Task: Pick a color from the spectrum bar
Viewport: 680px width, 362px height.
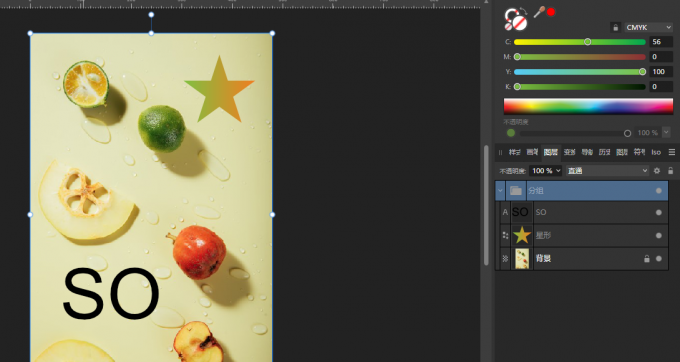Action: [588, 106]
